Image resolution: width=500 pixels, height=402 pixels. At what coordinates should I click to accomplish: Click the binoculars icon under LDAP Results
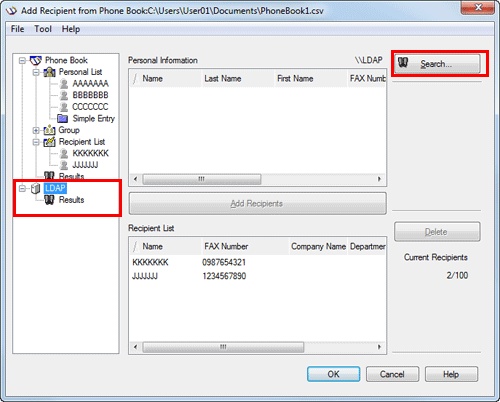(x=49, y=200)
